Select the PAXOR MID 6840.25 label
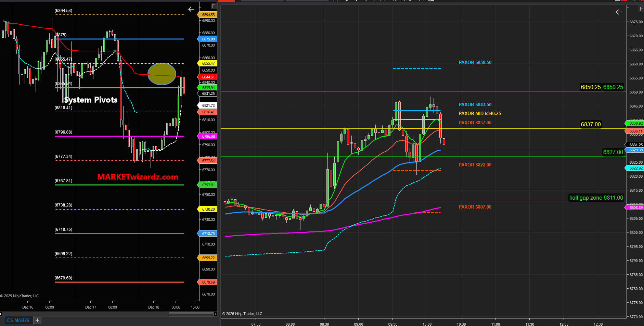 coord(479,113)
